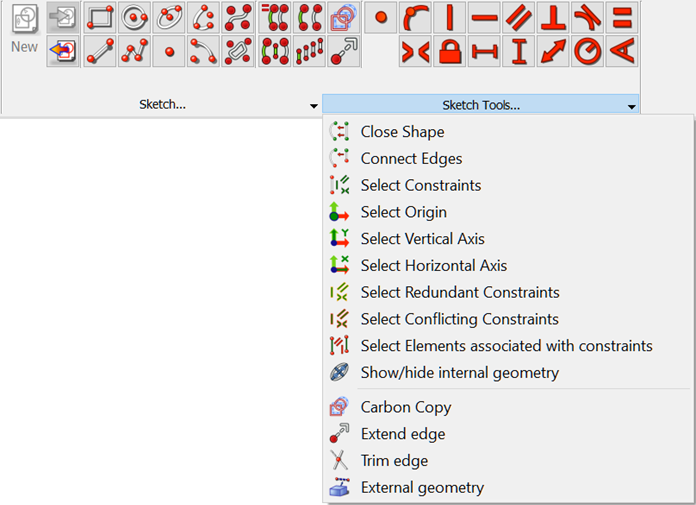Choose Close Shape from the menu

508,132
